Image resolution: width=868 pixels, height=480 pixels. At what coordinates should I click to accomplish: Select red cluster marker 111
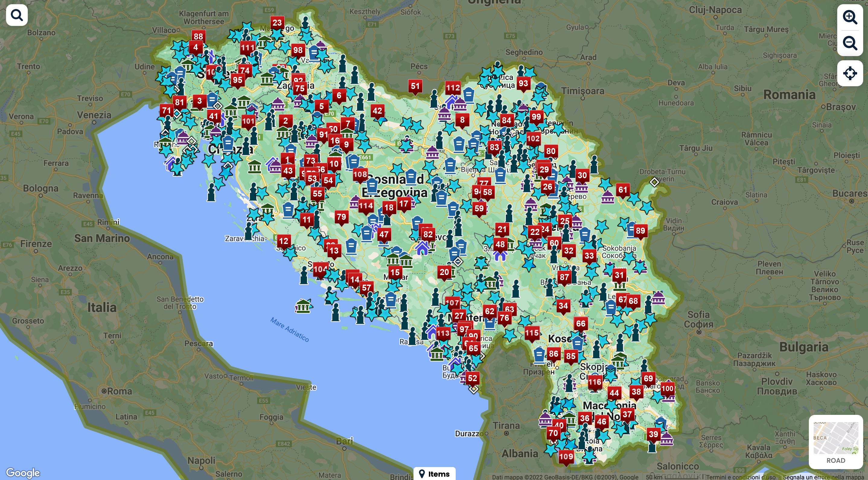(x=248, y=48)
